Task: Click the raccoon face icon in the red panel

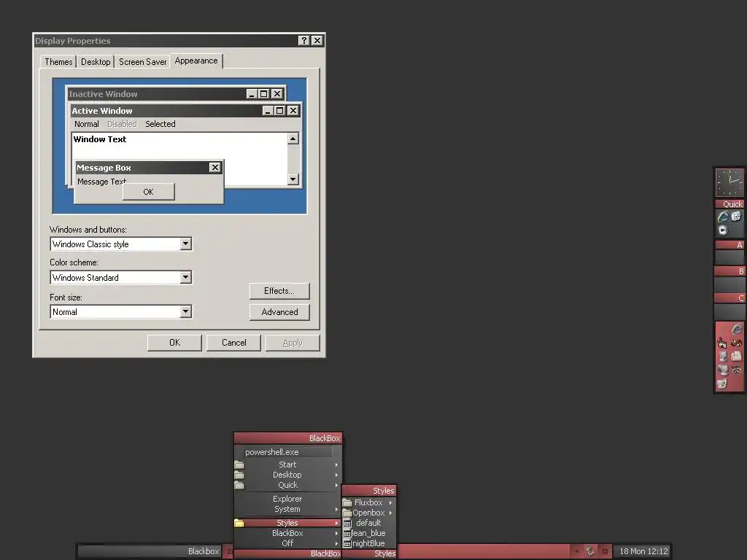Action: (x=737, y=370)
